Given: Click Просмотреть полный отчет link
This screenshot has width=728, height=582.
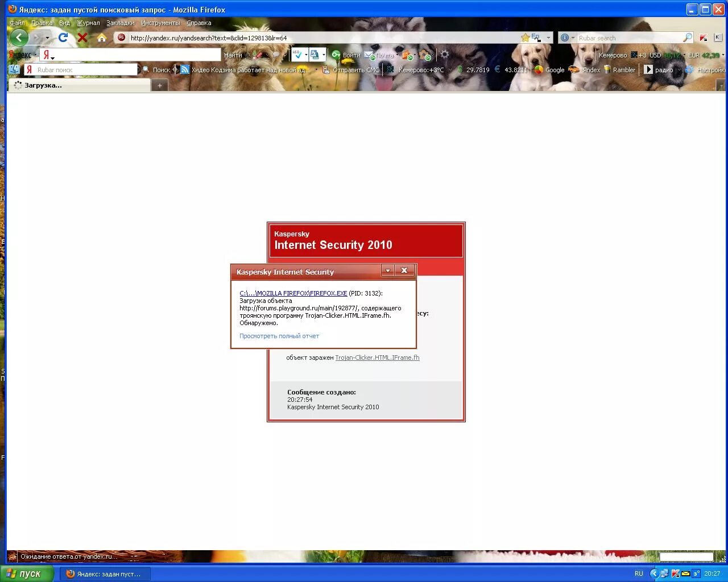Looking at the screenshot, I should pyautogui.click(x=279, y=336).
